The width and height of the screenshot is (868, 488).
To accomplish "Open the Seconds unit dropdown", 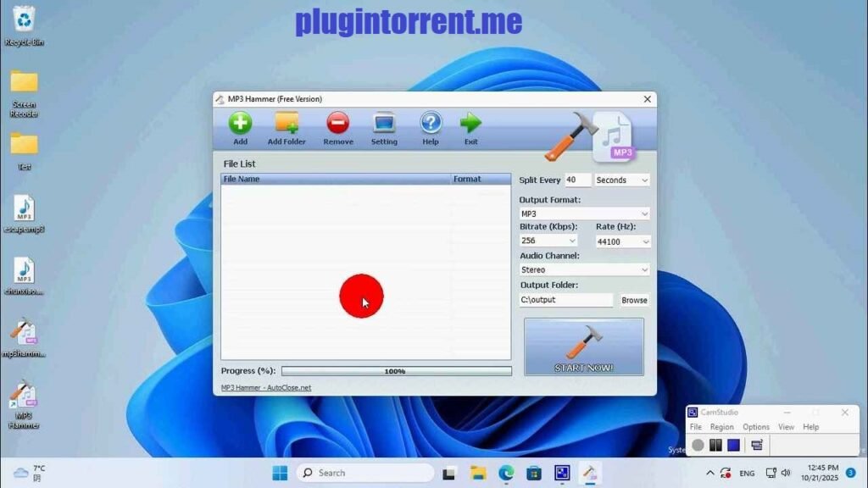I will (x=621, y=180).
